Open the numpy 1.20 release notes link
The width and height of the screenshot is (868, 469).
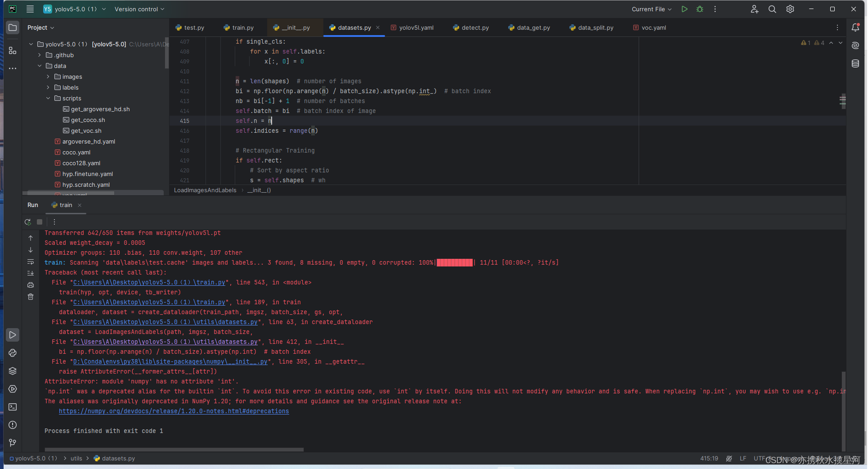tap(174, 411)
